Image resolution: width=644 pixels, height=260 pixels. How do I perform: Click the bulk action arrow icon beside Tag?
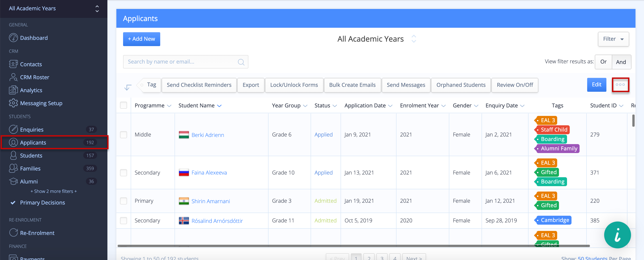128,87
